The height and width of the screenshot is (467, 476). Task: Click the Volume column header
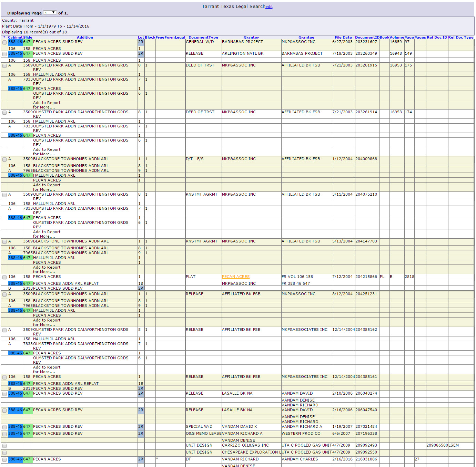point(397,38)
